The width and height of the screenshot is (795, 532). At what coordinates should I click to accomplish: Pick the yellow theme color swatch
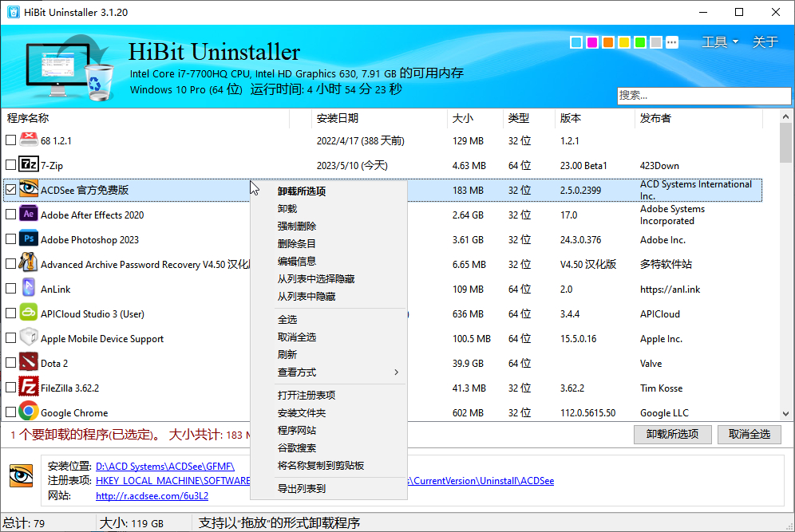pyautogui.click(x=624, y=42)
